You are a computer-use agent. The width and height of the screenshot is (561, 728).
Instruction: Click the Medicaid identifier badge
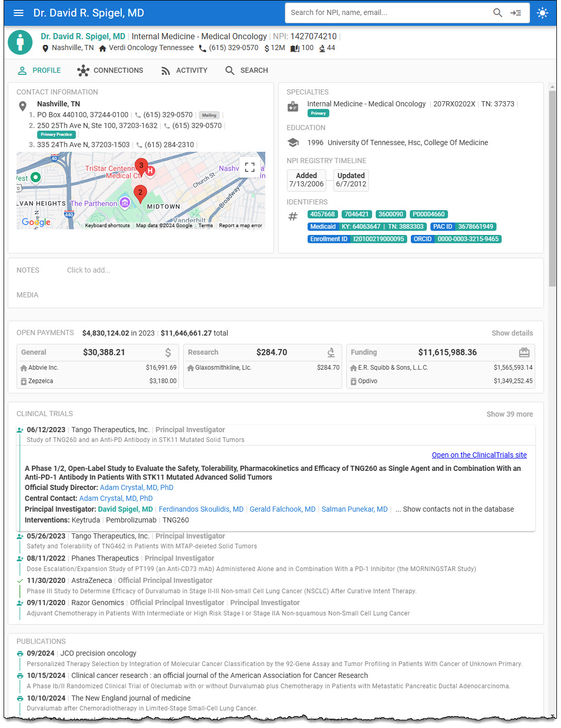pos(367,227)
